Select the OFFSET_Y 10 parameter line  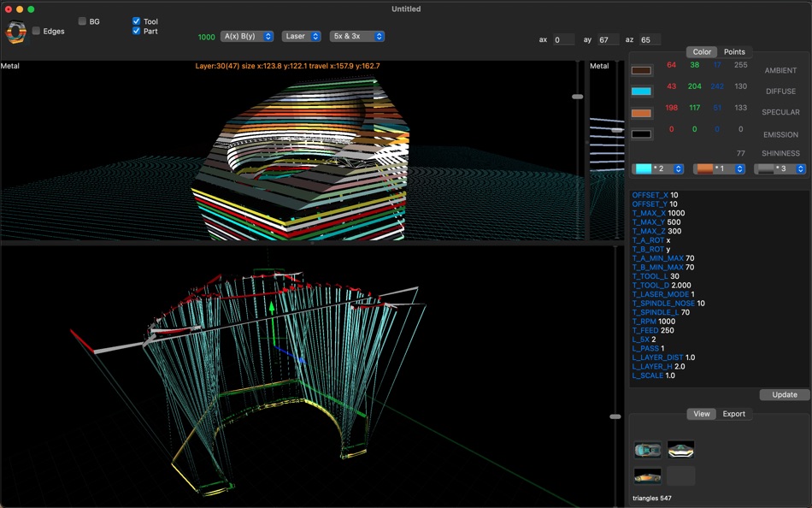[x=655, y=204]
